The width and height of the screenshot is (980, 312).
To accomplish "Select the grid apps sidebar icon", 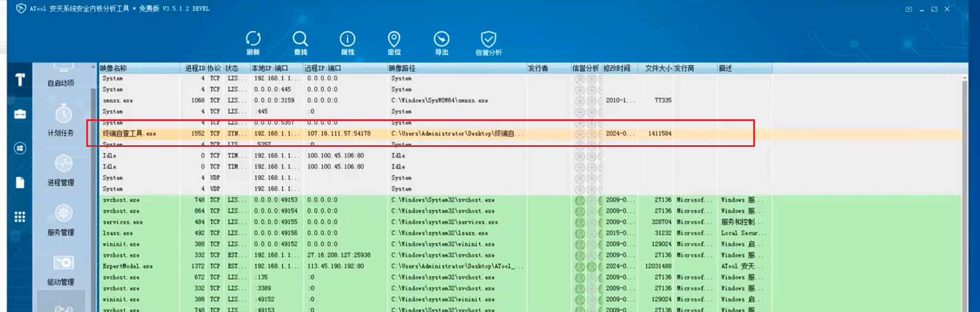I will pos(20,216).
